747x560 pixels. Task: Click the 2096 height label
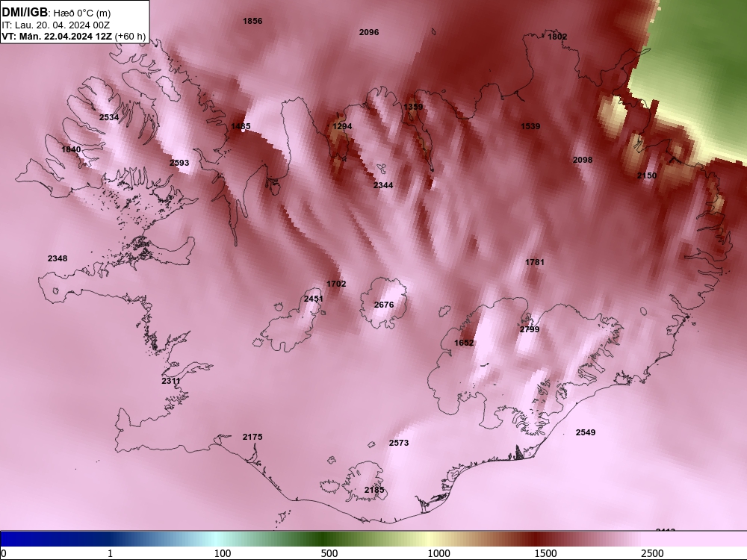[x=369, y=32]
